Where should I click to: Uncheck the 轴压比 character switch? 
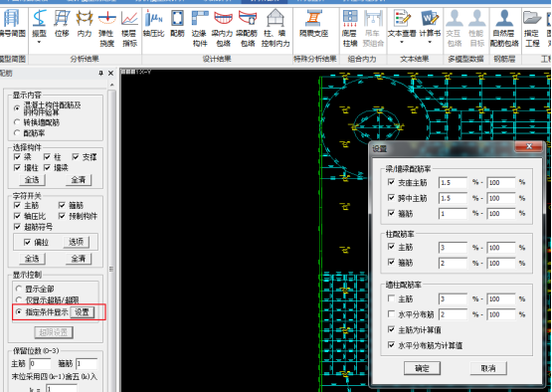(17, 216)
